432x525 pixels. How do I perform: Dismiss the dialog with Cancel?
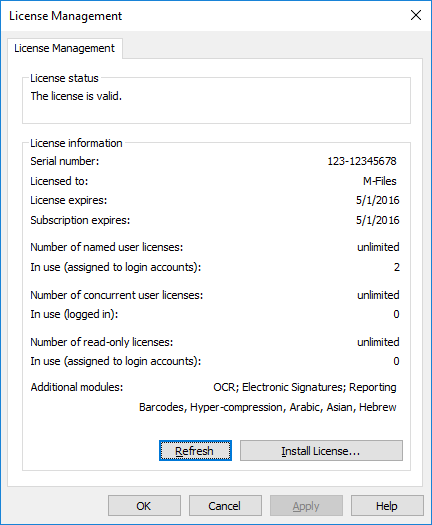(x=225, y=506)
